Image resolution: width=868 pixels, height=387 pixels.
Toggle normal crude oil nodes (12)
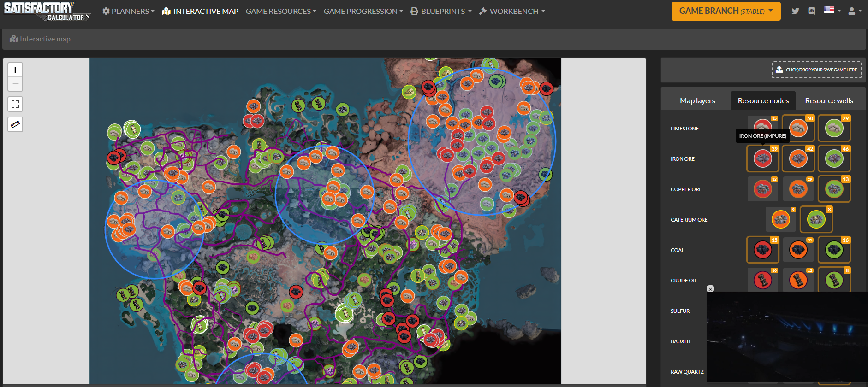798,280
